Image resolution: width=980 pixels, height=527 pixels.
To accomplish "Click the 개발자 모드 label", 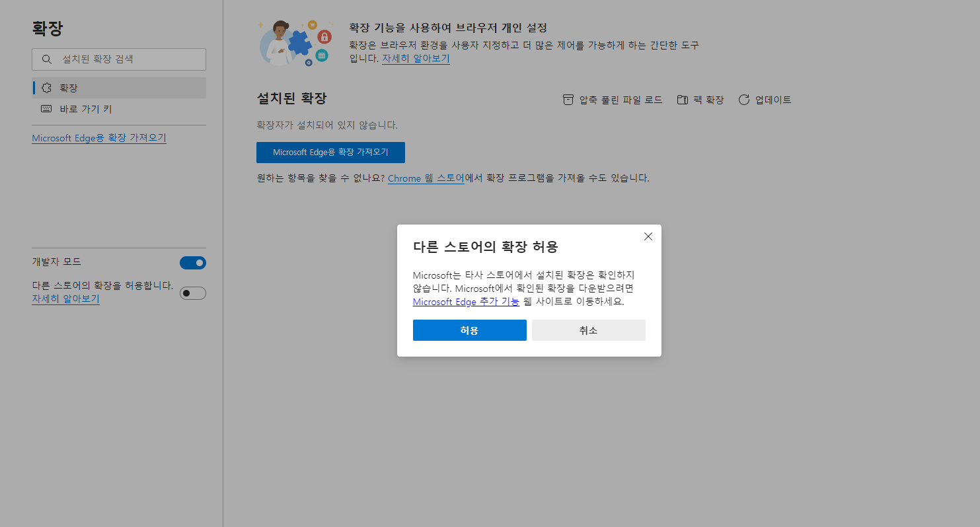I will [56, 262].
